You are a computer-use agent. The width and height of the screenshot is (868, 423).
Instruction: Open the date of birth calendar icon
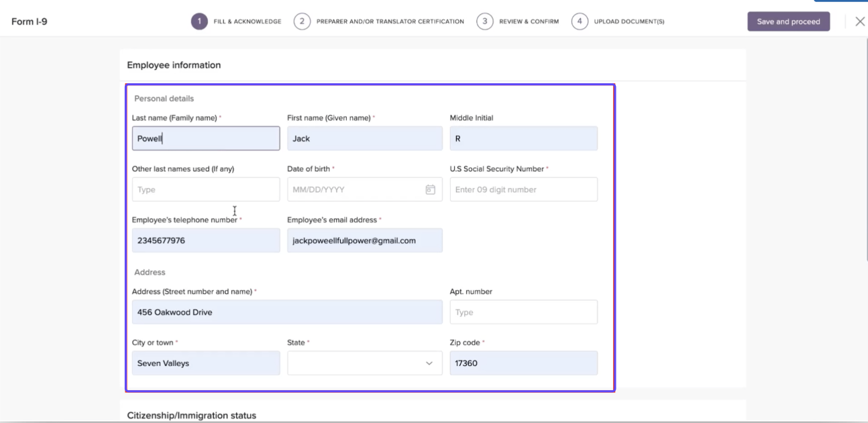point(431,190)
